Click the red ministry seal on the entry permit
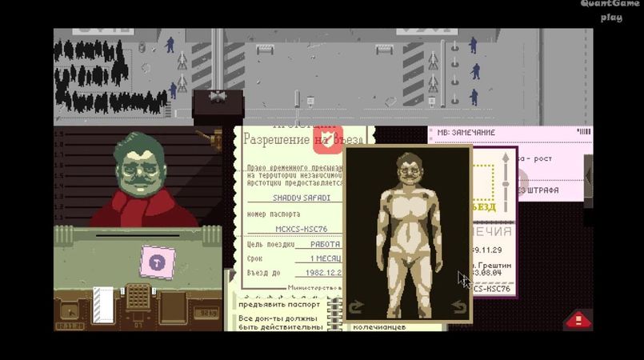Viewport: 644px width, 360px height. (x=328, y=139)
